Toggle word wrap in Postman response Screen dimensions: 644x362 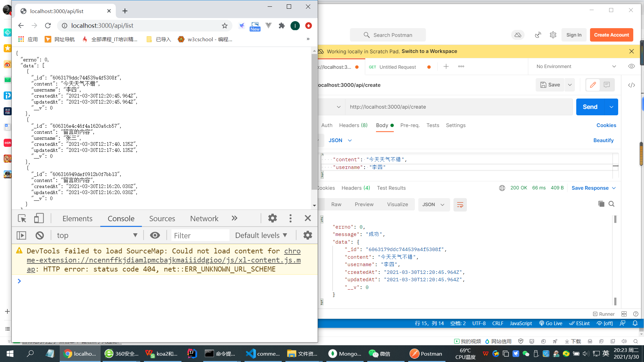coord(460,204)
